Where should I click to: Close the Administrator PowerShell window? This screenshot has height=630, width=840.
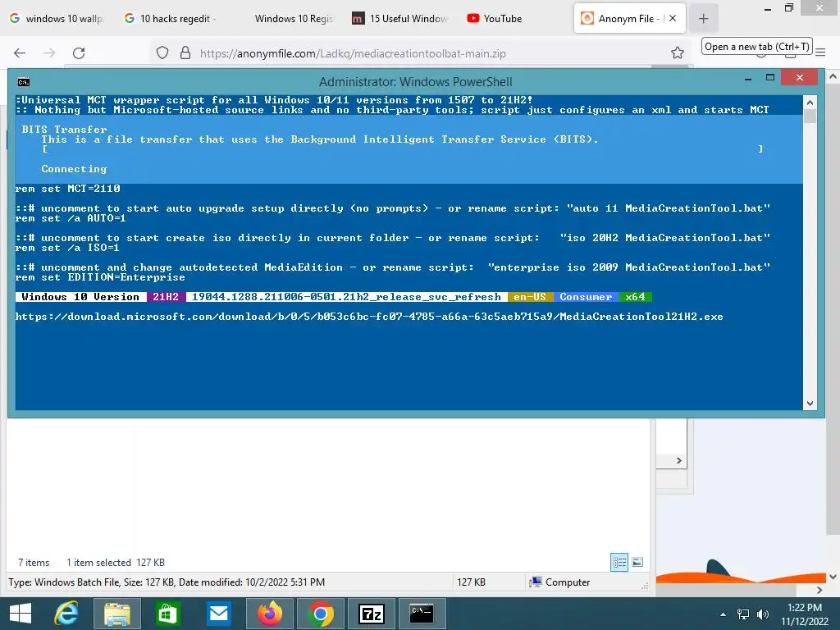[x=799, y=78]
